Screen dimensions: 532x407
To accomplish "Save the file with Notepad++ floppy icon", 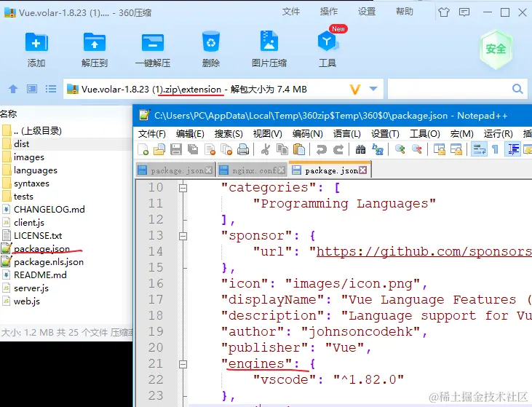I will click(175, 149).
